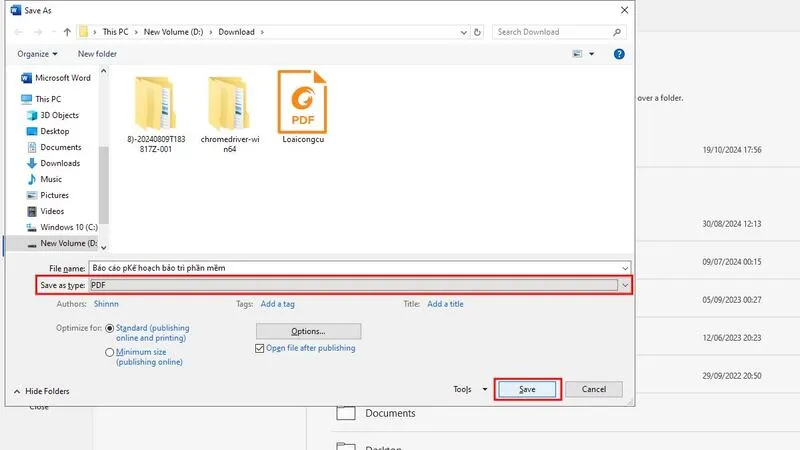800x450 pixels.
Task: Close the Save As dialog
Action: [624, 10]
